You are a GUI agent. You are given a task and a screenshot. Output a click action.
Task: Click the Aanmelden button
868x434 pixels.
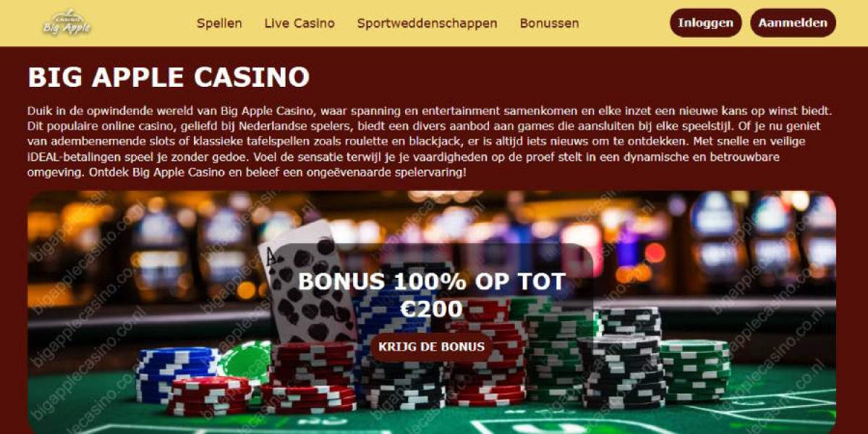pyautogui.click(x=793, y=22)
